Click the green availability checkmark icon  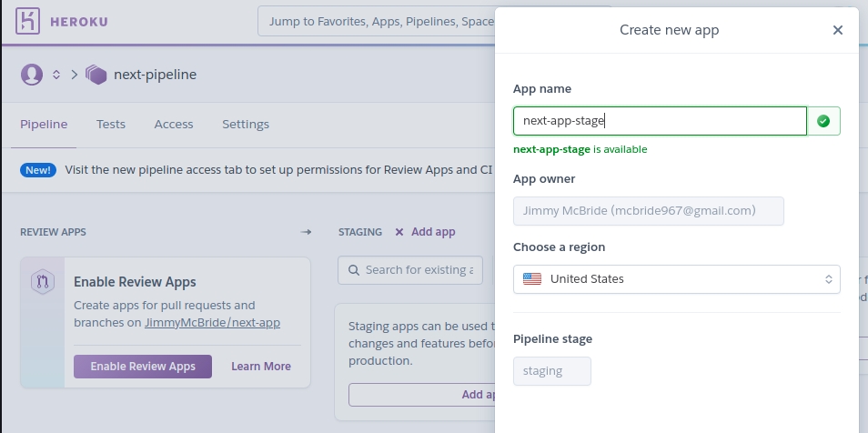823,121
